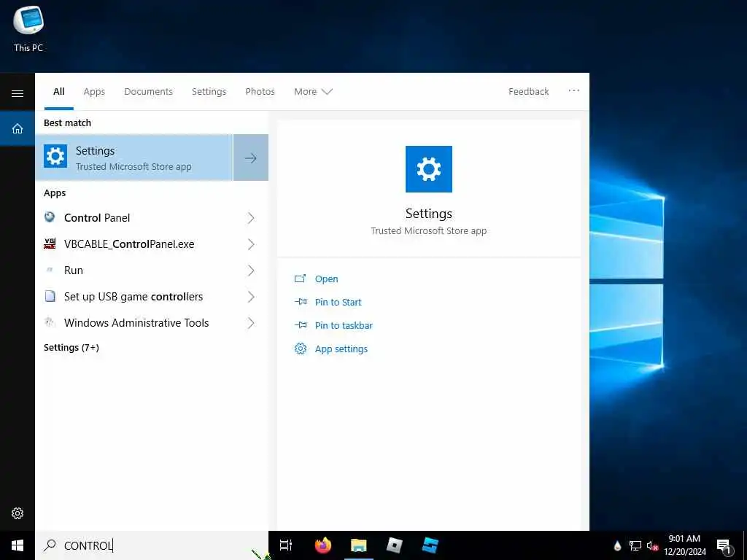
Task: Click the Windows Administrative Tools icon
Action: point(50,322)
